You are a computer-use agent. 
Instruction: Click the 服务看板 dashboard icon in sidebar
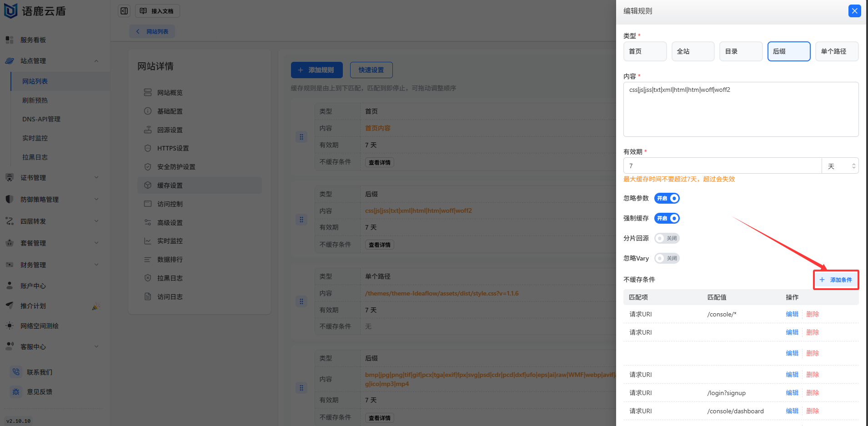click(x=10, y=40)
